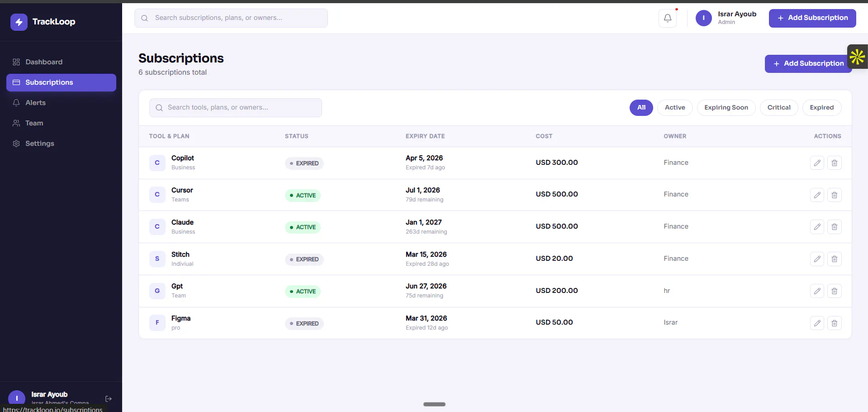Click the 6 subscriptions total text
Screen dimensions: 868x412
pos(172,72)
